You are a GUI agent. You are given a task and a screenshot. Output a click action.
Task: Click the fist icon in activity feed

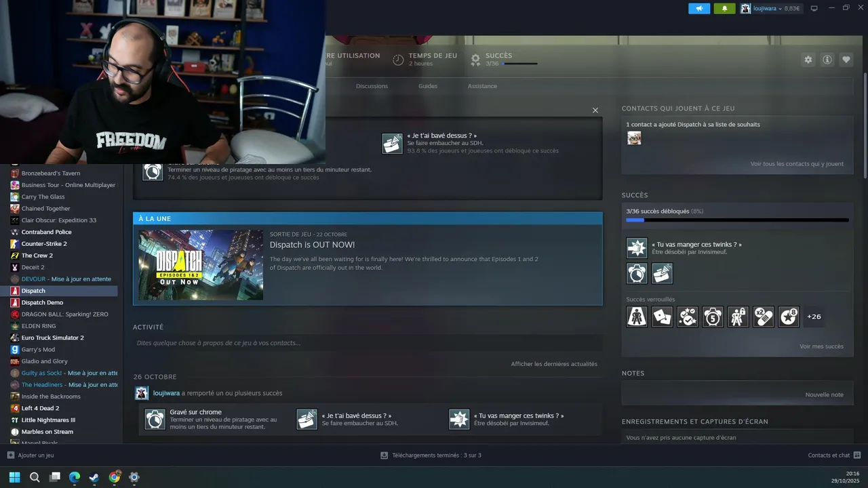pyautogui.click(x=459, y=420)
